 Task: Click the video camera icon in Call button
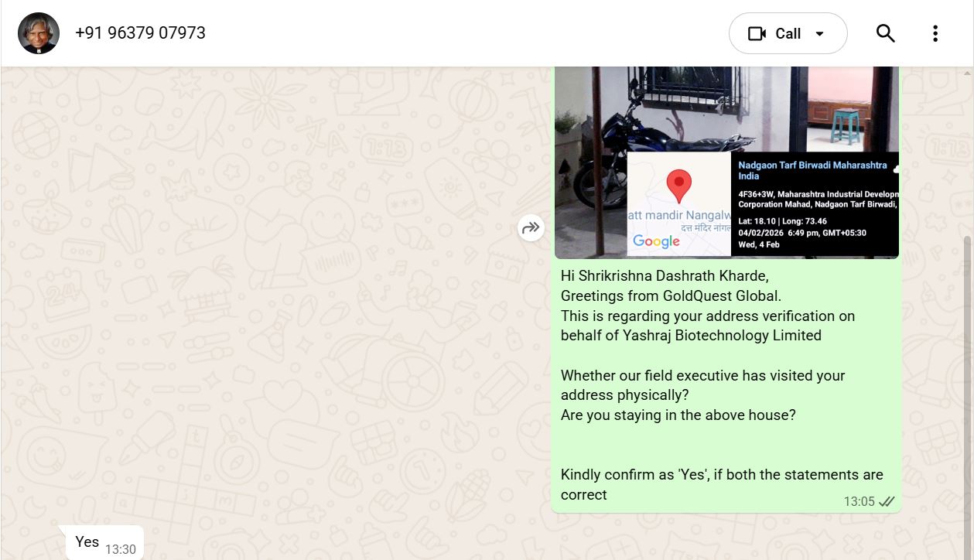click(757, 34)
